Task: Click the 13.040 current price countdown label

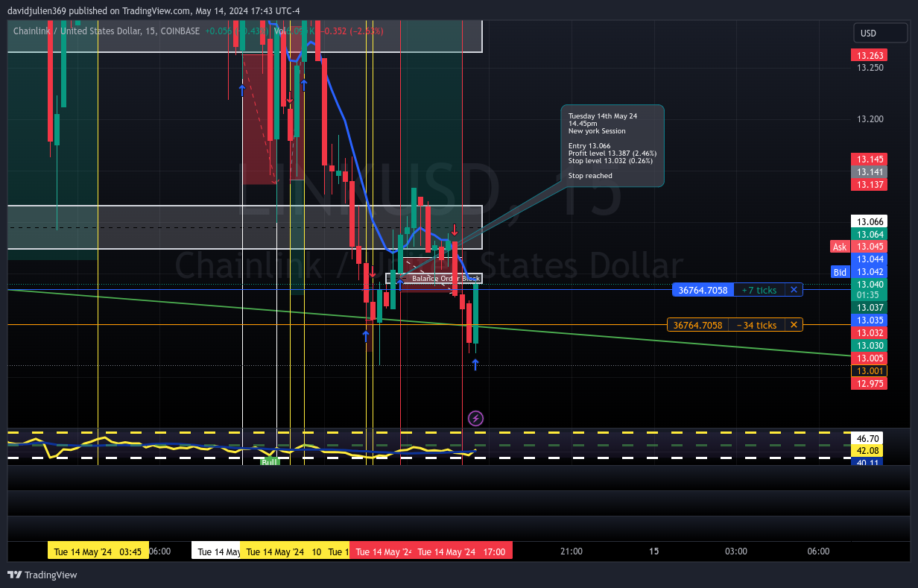Action: (869, 289)
